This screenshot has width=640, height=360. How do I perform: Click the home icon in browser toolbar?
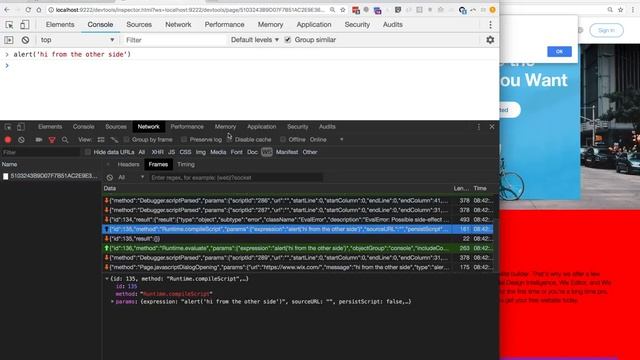click(39, 10)
